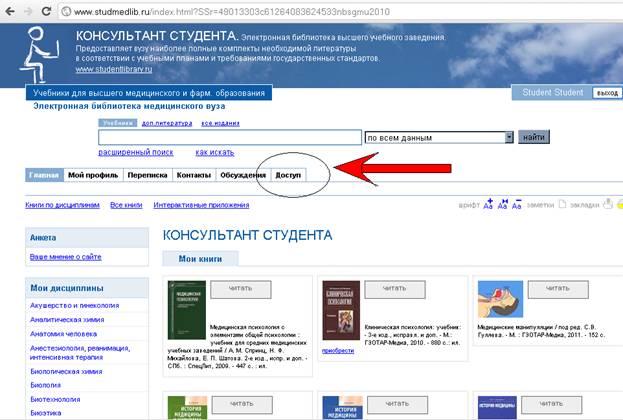Open 'Ваше мнение о сайте' survey link

pos(66,257)
